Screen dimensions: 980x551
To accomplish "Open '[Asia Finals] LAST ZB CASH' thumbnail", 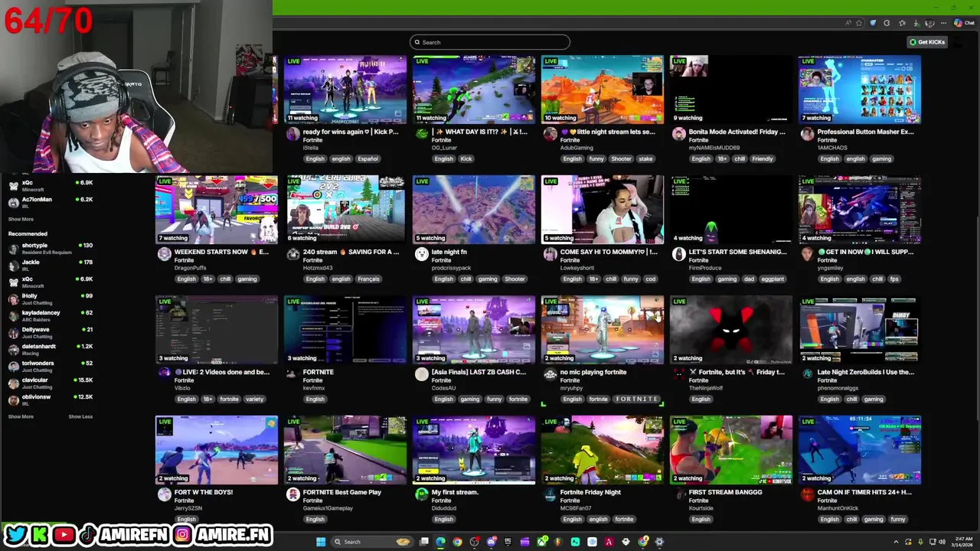I will [474, 329].
